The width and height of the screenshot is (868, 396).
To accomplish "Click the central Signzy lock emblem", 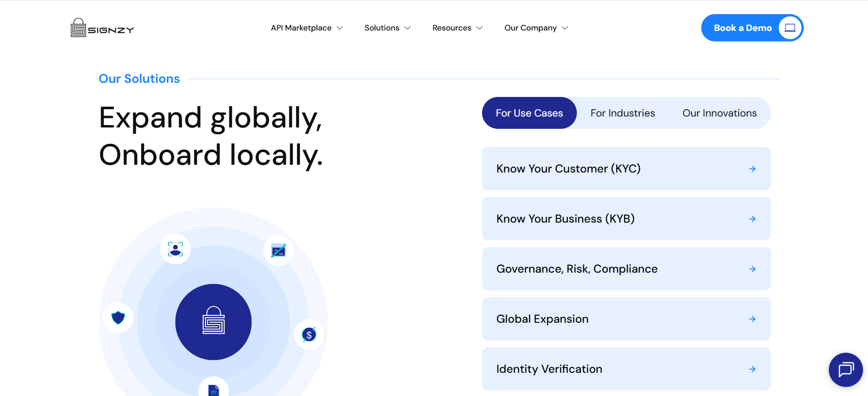I will point(213,322).
